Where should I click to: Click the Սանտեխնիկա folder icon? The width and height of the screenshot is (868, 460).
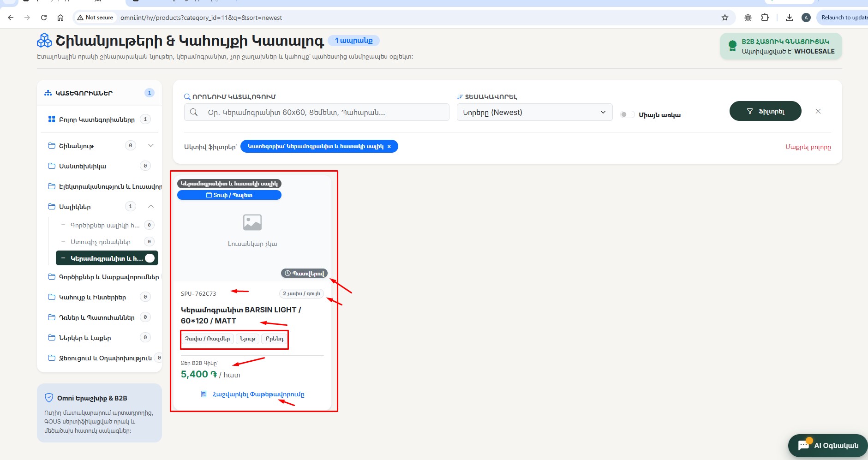52,166
